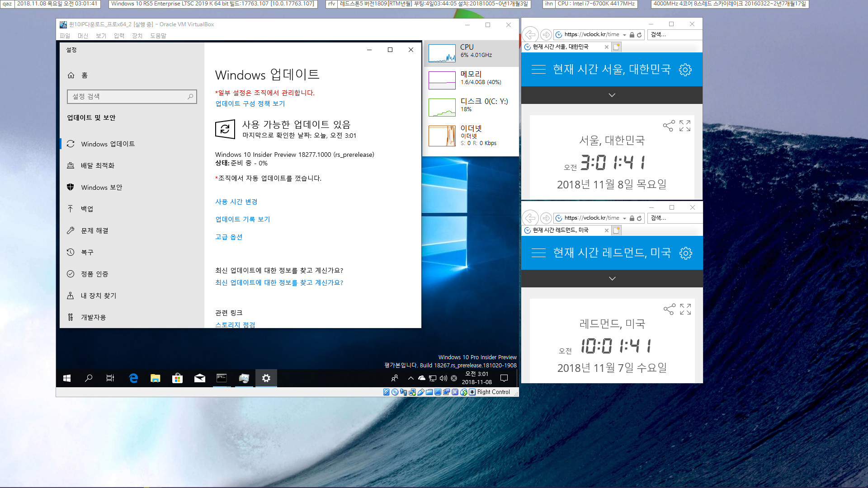The height and width of the screenshot is (488, 868).
Task: Open Mail app from guest taskbar
Action: click(200, 378)
